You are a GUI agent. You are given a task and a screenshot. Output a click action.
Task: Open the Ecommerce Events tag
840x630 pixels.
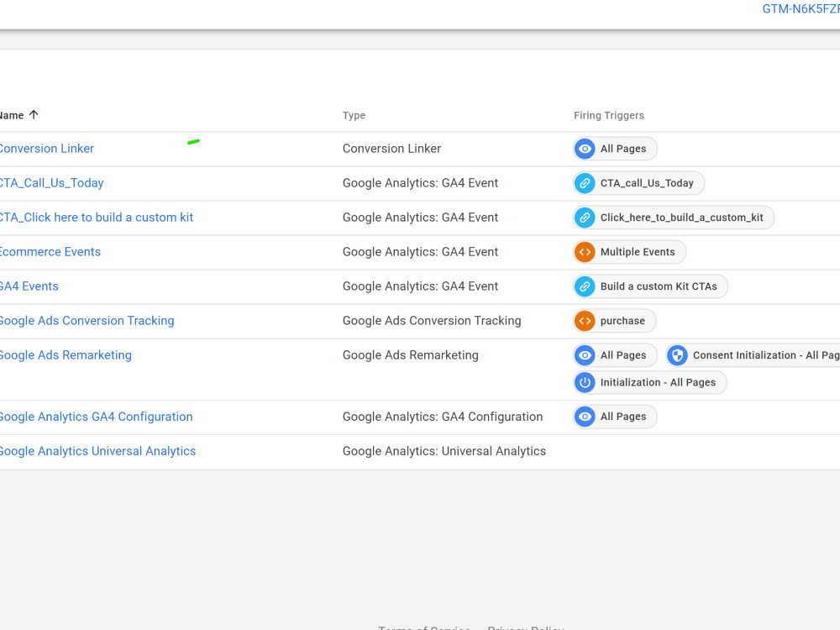(x=50, y=252)
